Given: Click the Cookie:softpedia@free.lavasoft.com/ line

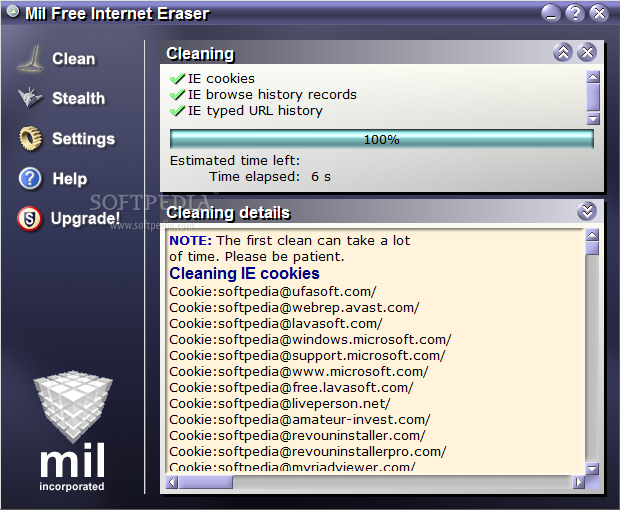Looking at the screenshot, I should (x=291, y=387).
